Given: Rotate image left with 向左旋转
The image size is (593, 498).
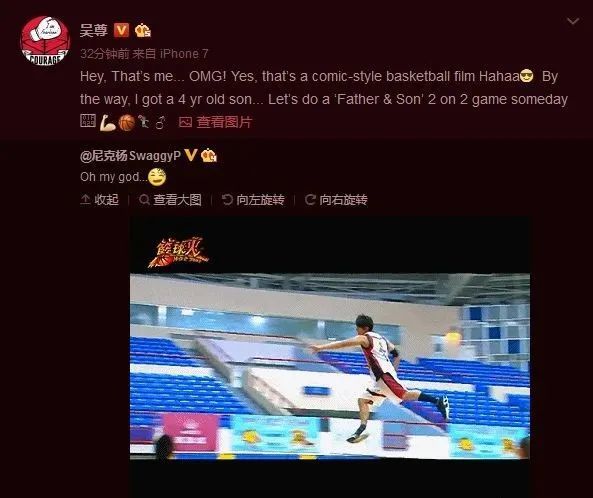Looking at the screenshot, I should 253,200.
